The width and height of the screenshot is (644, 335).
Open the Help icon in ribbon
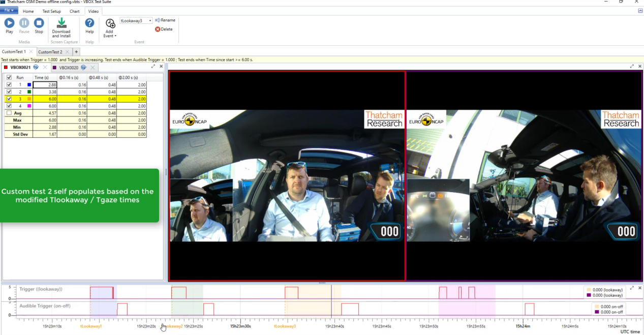(x=89, y=23)
